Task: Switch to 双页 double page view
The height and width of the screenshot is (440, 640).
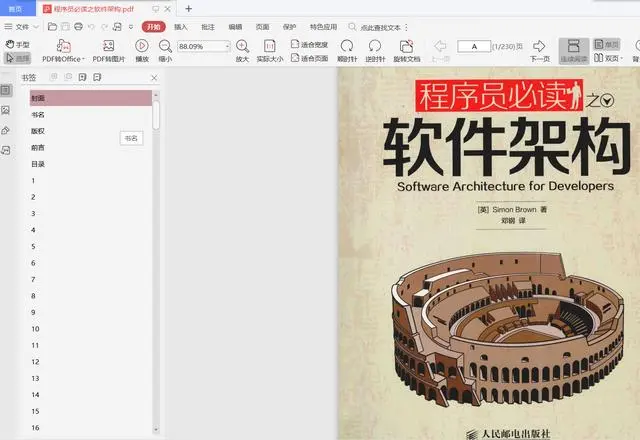Action: coord(608,58)
